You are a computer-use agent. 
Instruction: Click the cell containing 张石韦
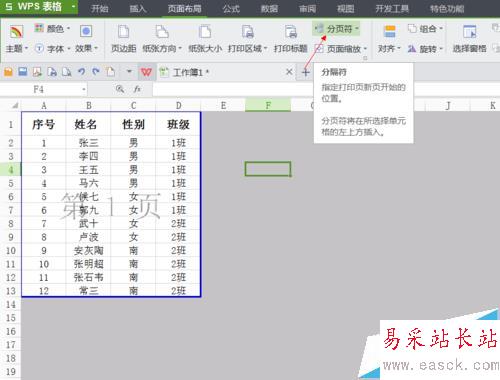pyautogui.click(x=88, y=277)
